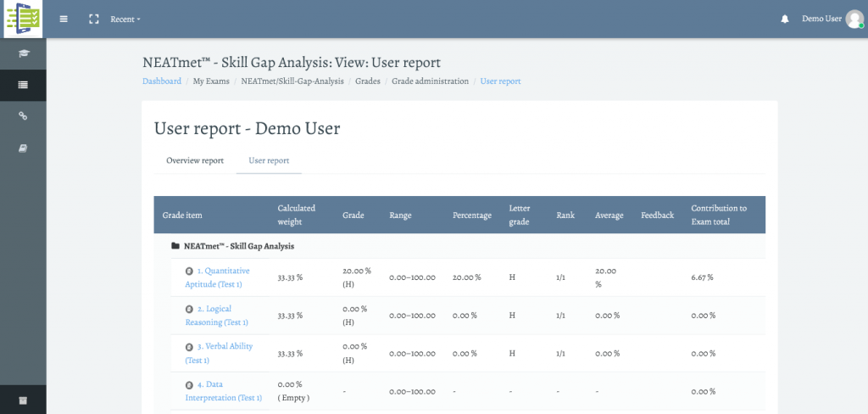Click the NEATmet app logo

coord(23,19)
